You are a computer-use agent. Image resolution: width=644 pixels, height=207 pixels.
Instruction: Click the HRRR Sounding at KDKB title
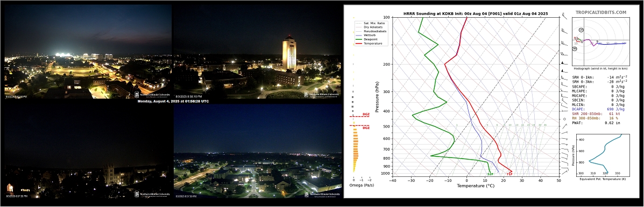coord(476,13)
